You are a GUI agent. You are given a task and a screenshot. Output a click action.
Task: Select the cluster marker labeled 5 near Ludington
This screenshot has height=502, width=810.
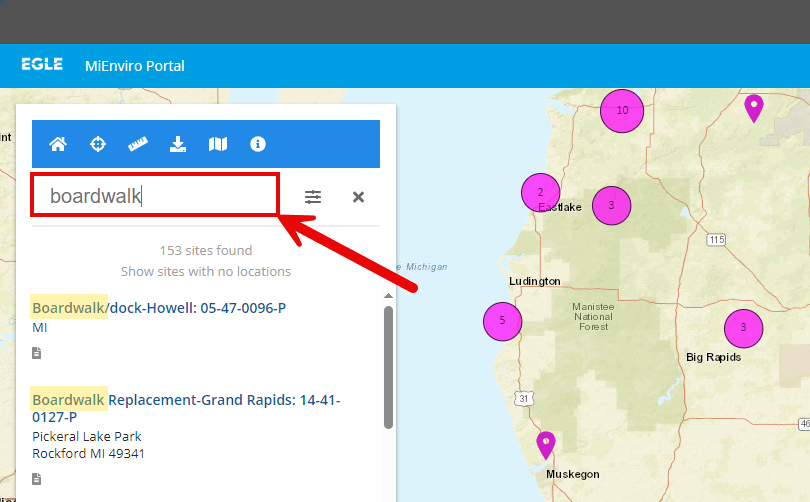point(502,321)
